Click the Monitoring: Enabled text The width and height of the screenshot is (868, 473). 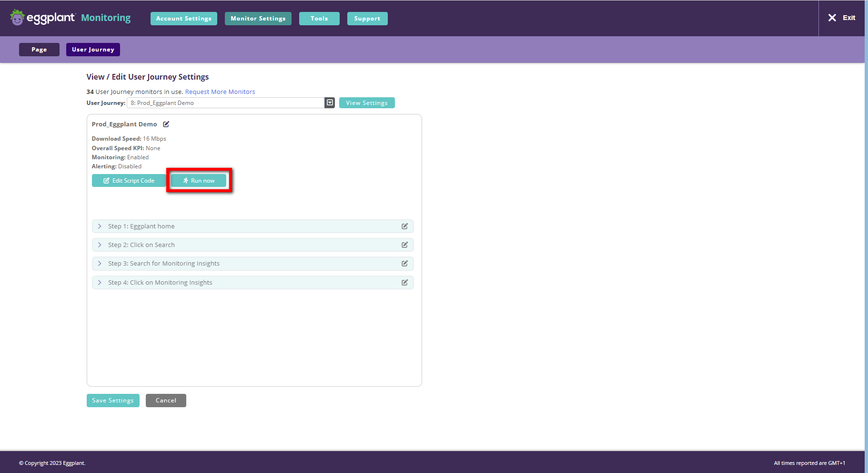point(120,157)
